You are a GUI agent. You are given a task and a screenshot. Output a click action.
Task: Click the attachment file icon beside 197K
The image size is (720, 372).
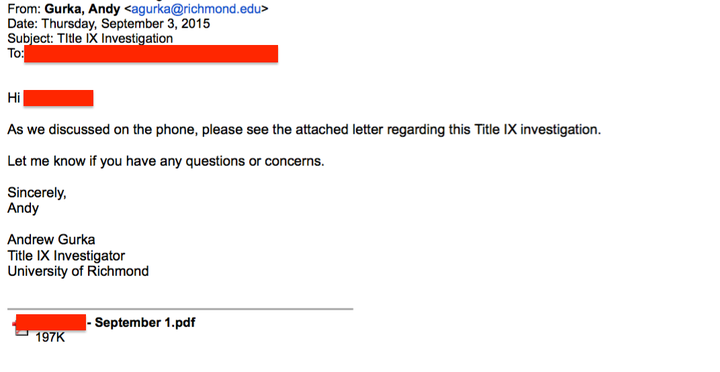pos(22,332)
